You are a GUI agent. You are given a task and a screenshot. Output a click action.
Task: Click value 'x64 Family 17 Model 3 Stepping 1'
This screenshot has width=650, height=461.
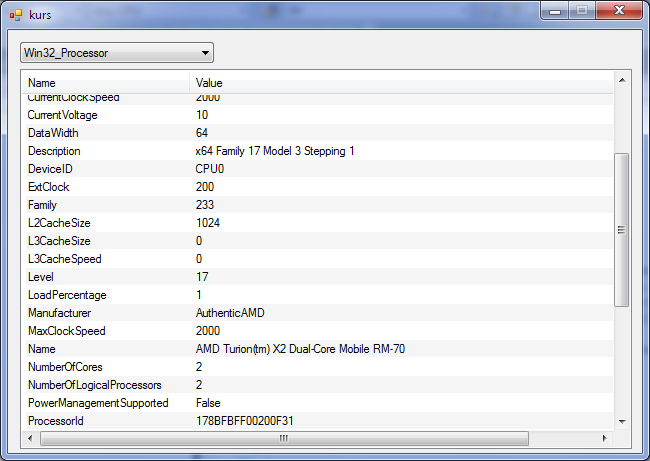(x=275, y=151)
